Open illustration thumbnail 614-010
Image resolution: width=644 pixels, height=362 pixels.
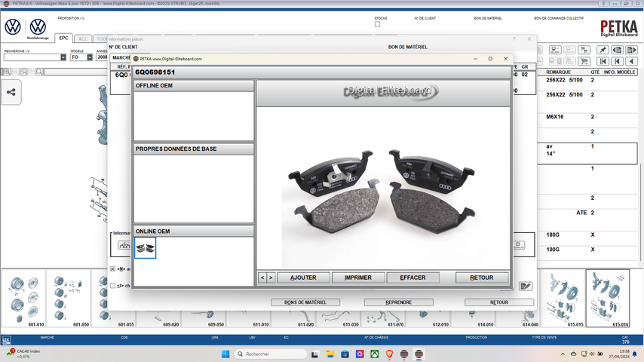point(473,318)
